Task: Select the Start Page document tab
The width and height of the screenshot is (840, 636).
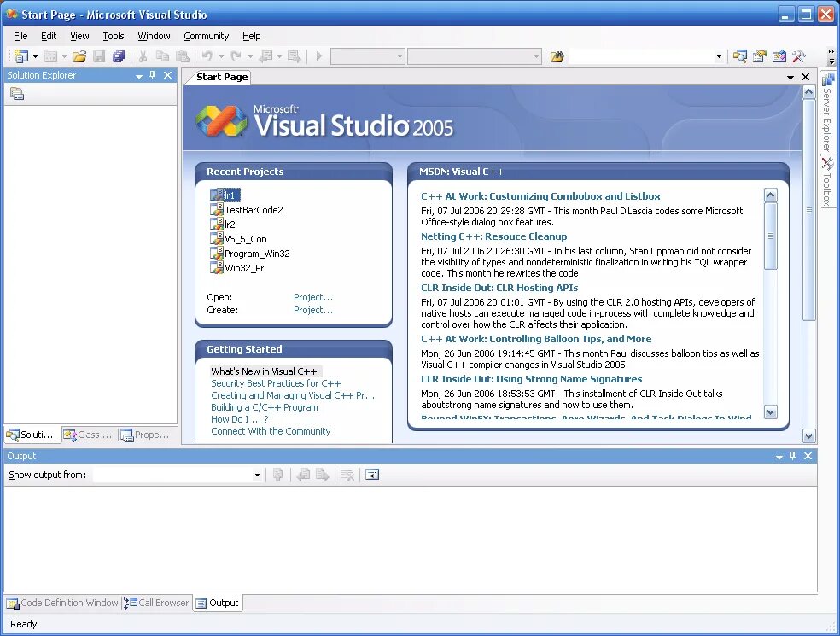Action: point(222,77)
